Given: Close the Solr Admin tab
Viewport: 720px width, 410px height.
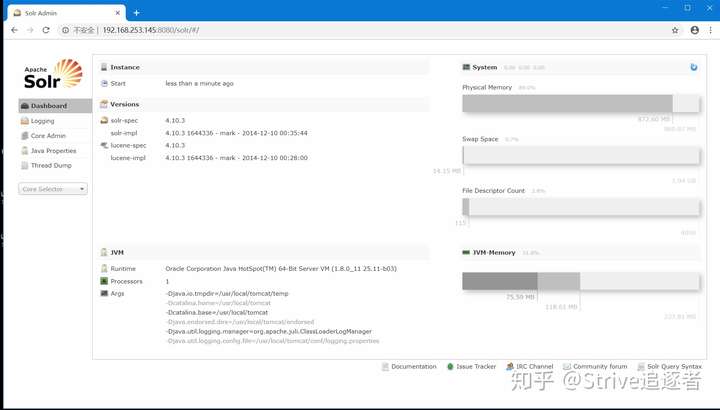Looking at the screenshot, I should click(118, 13).
